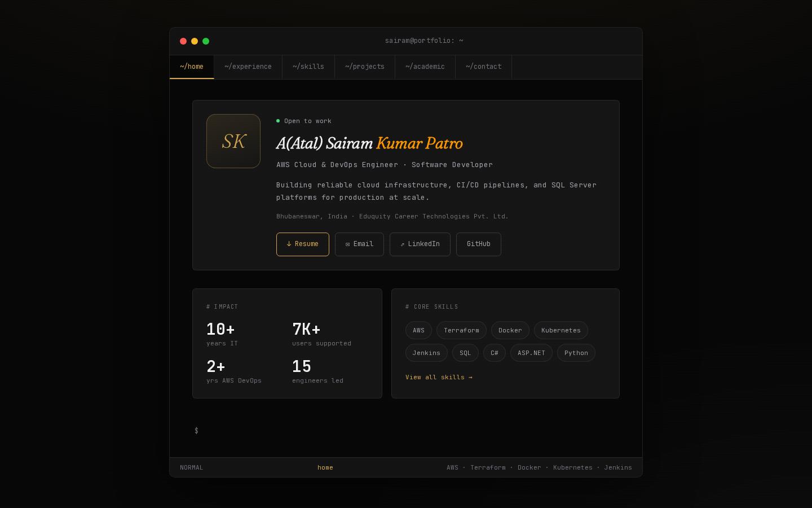
Task: Switch to the ~/experience tab
Action: coord(248,67)
